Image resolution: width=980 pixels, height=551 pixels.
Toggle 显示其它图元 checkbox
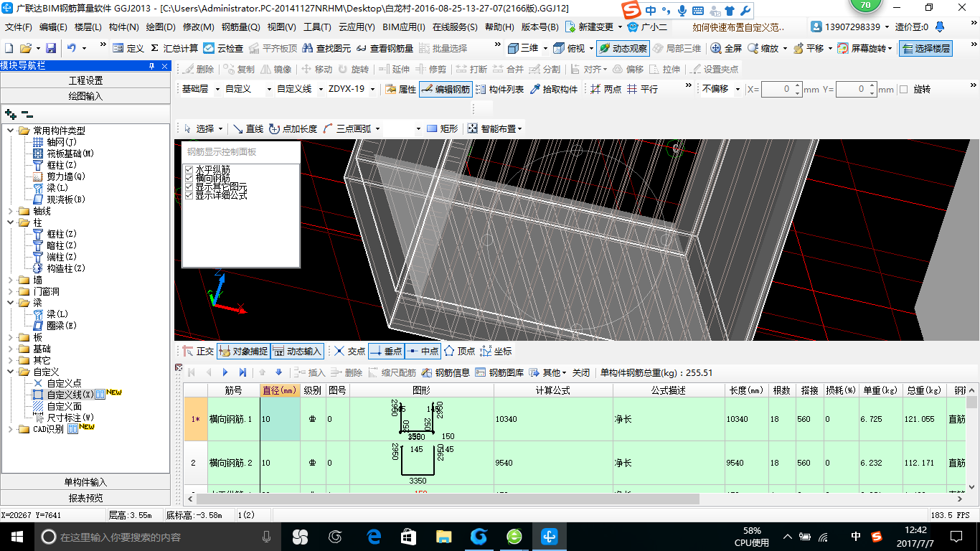point(189,187)
